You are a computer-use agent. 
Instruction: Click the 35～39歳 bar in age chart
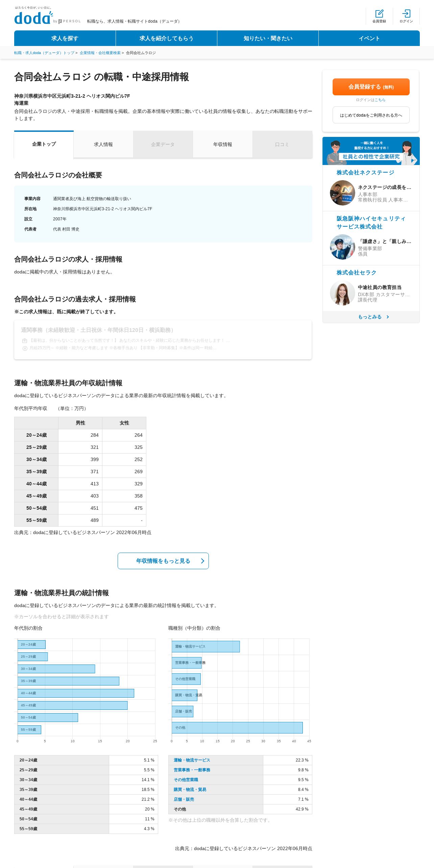[x=69, y=681]
